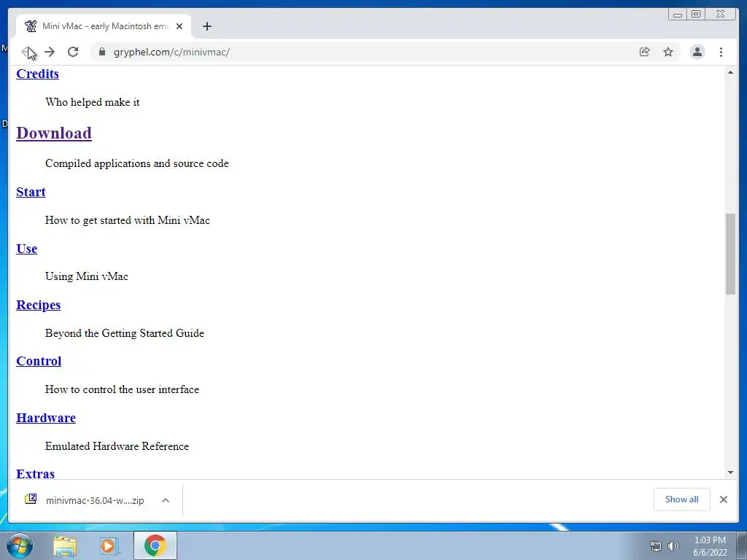The width and height of the screenshot is (747, 560).
Task: Open the taskbar clock and date
Action: point(710,546)
